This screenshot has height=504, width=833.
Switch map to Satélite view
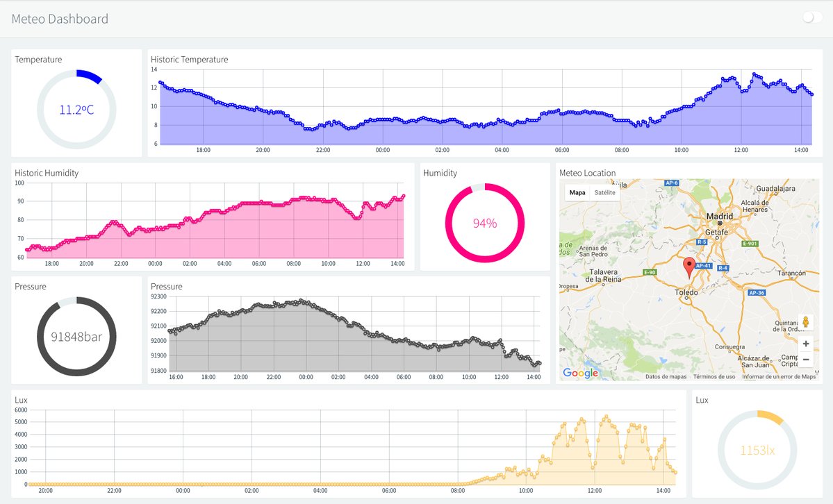click(604, 192)
